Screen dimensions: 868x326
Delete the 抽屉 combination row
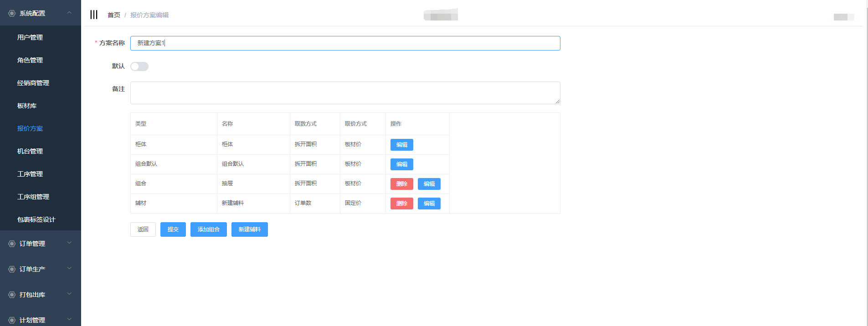click(x=401, y=184)
